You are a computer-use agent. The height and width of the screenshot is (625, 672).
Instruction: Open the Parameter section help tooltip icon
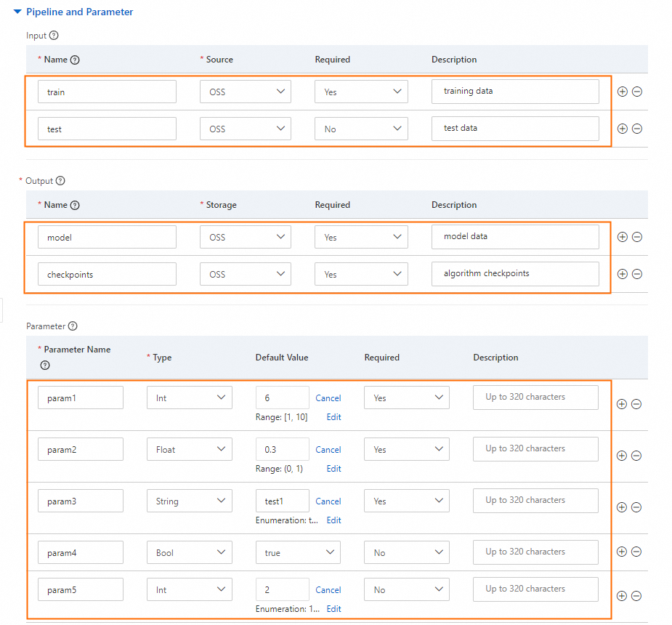73,326
